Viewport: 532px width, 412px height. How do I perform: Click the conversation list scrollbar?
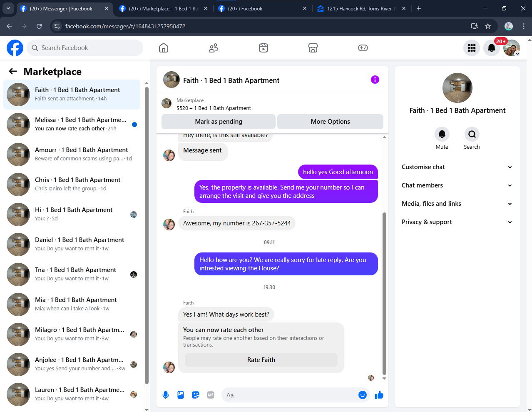147,235
